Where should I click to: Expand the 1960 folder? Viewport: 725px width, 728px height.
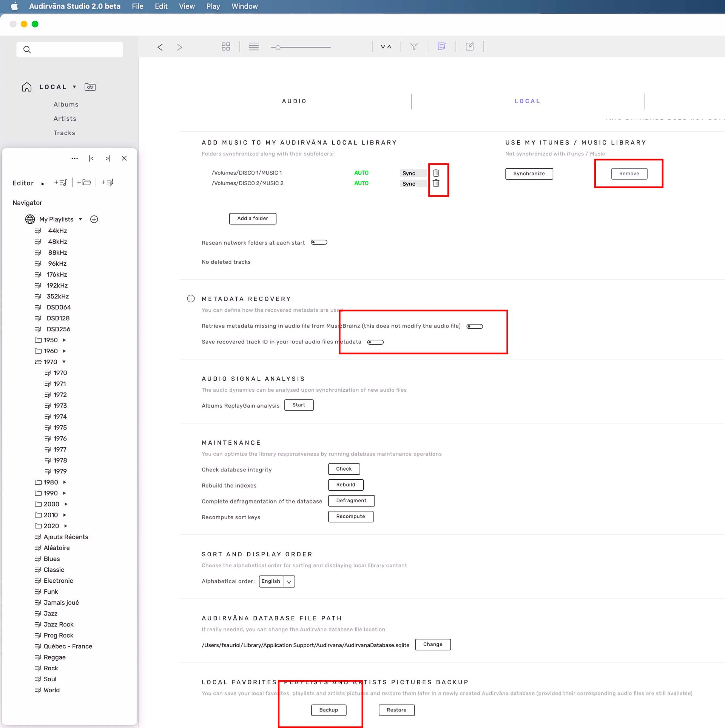click(x=65, y=351)
